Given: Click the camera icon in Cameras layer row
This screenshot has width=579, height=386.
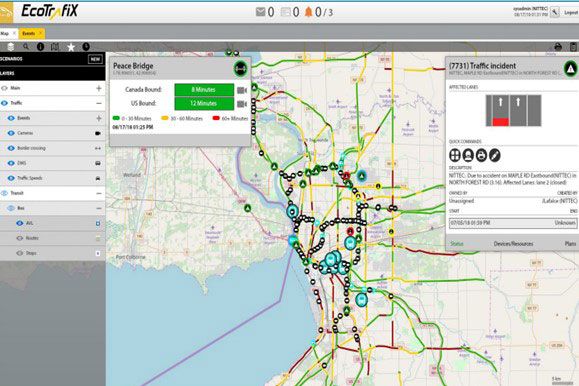Looking at the screenshot, I should 98,133.
